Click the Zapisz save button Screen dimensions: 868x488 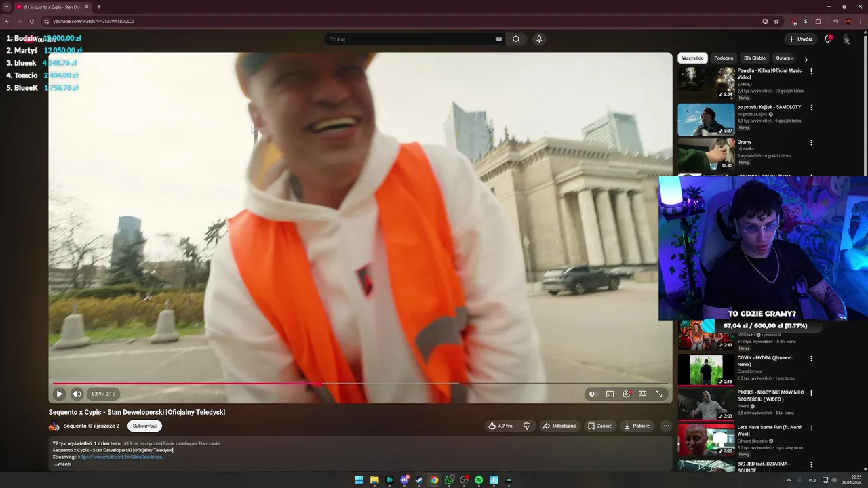click(599, 426)
